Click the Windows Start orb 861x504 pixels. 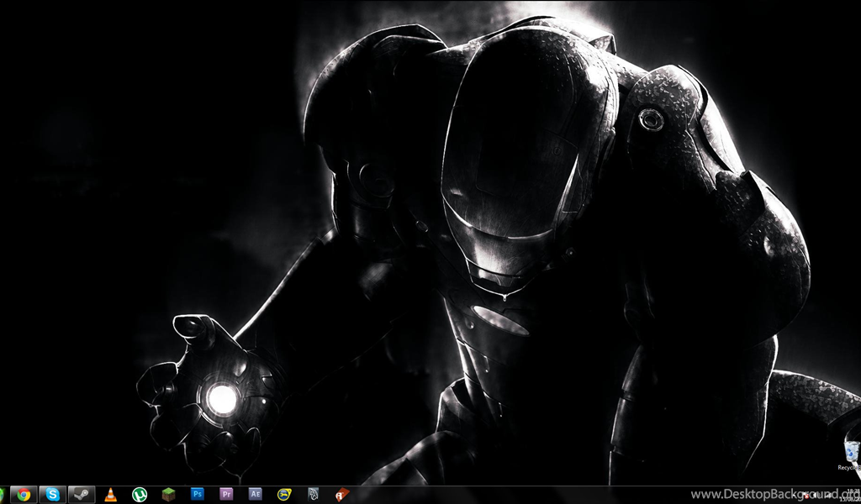click(2, 495)
